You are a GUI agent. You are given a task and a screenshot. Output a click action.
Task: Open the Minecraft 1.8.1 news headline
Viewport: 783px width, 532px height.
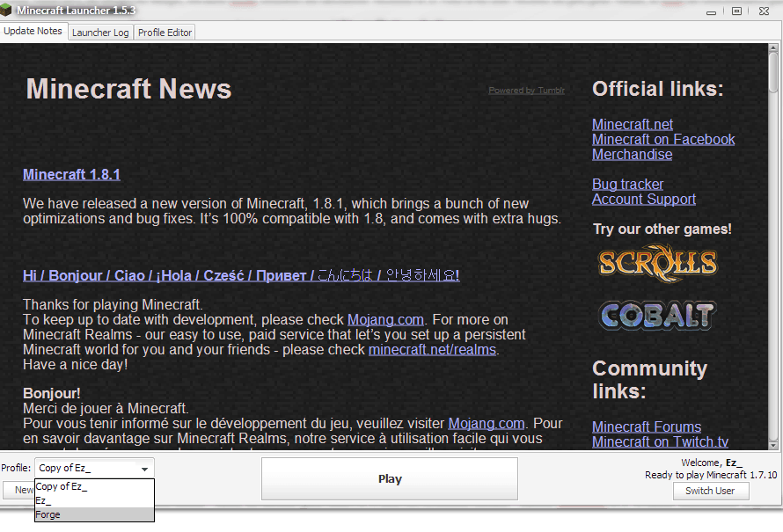[x=71, y=175]
